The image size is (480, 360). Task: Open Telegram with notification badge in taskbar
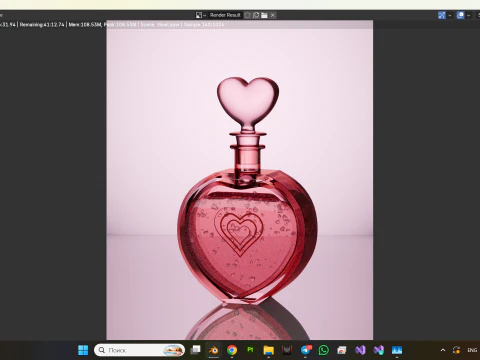tap(305, 350)
